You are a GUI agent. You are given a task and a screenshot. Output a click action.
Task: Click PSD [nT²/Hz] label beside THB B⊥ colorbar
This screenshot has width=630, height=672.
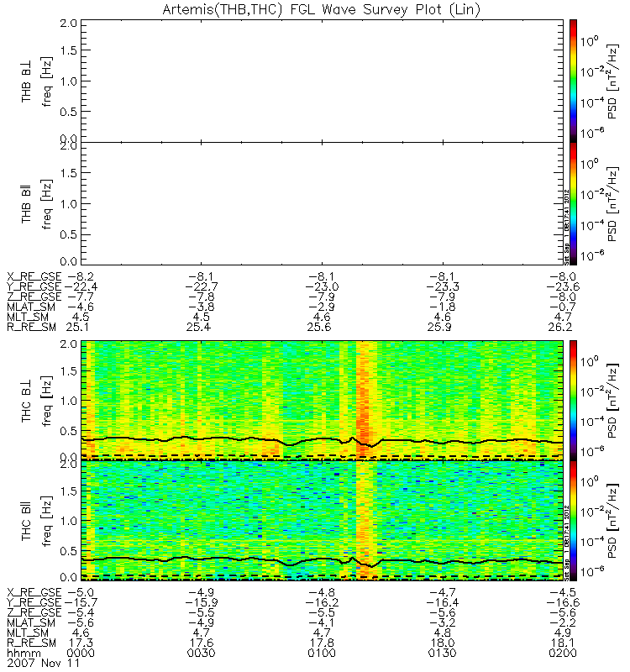point(612,81)
